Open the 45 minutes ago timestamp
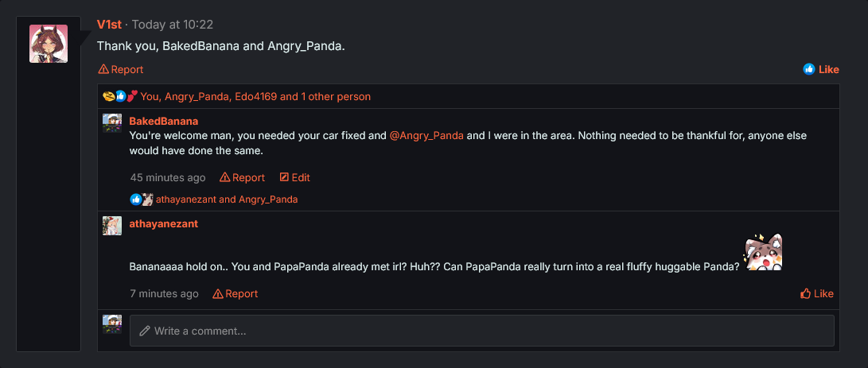Viewport: 868px width, 368px height. click(168, 177)
